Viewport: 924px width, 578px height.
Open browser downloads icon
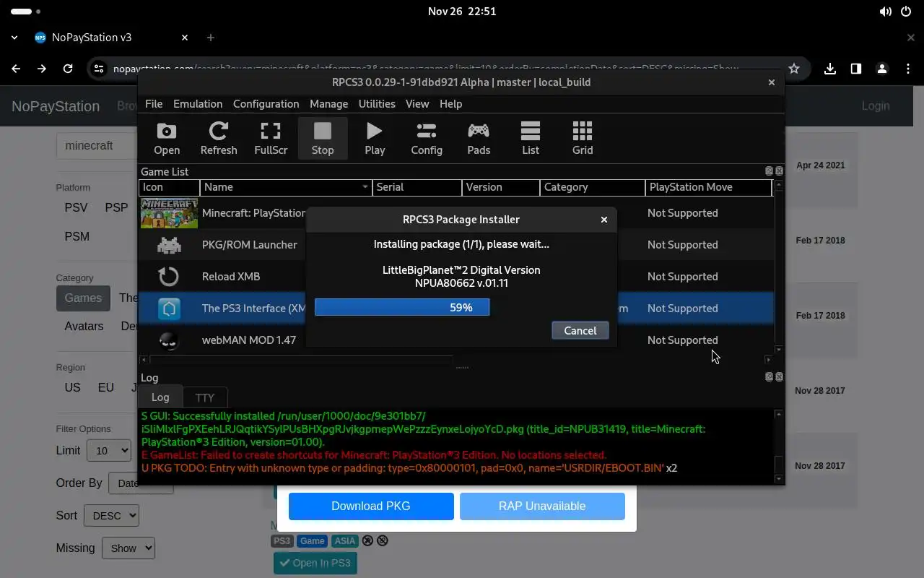[830, 69]
